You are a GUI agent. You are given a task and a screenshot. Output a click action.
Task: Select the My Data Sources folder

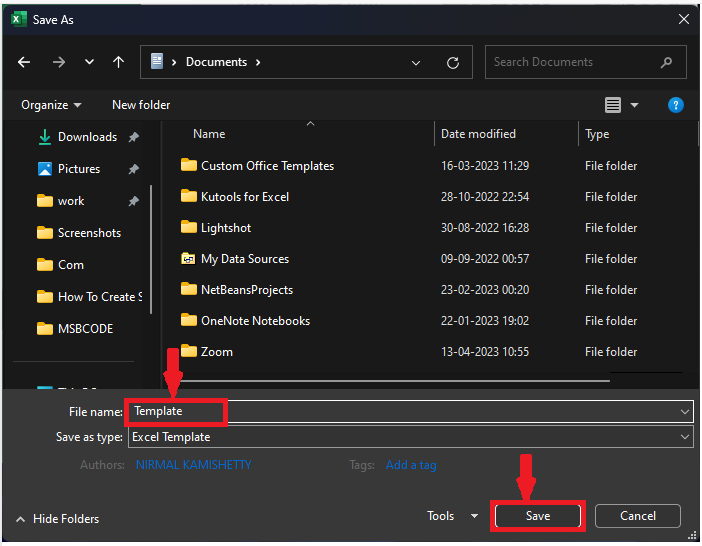click(x=244, y=259)
